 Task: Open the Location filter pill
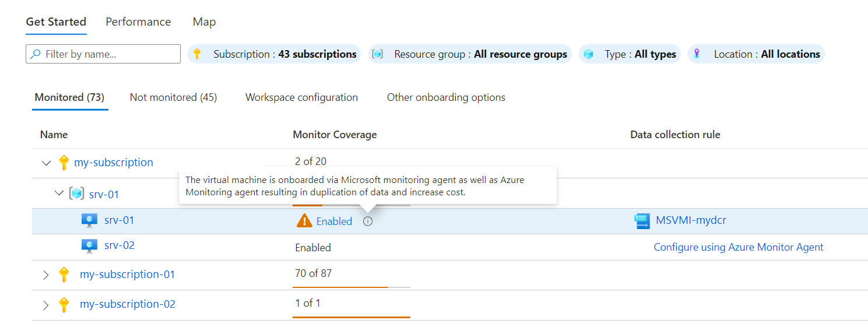pyautogui.click(x=756, y=54)
